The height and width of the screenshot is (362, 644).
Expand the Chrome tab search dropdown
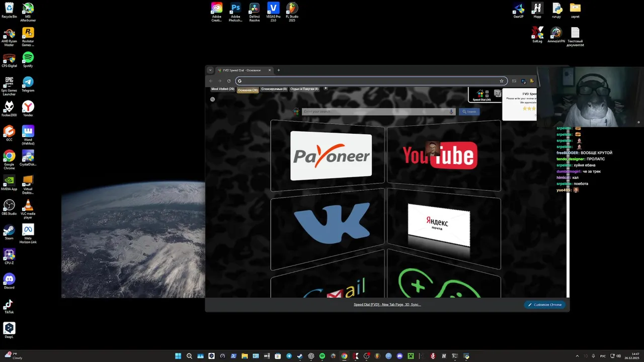tap(210, 70)
